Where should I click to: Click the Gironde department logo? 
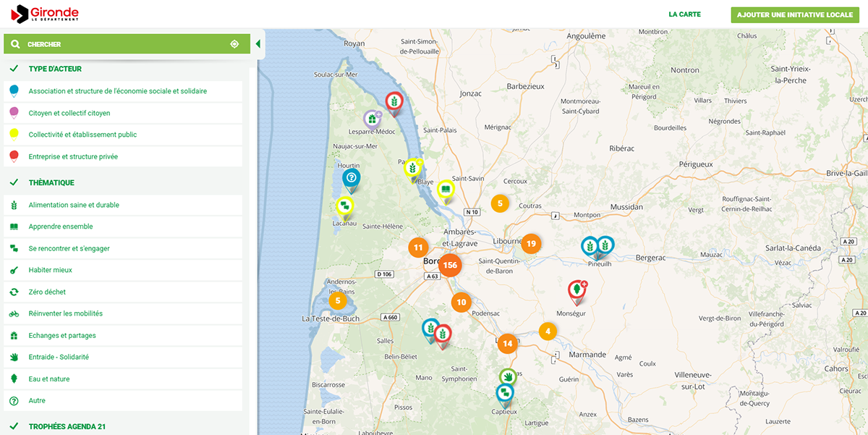pyautogui.click(x=45, y=14)
